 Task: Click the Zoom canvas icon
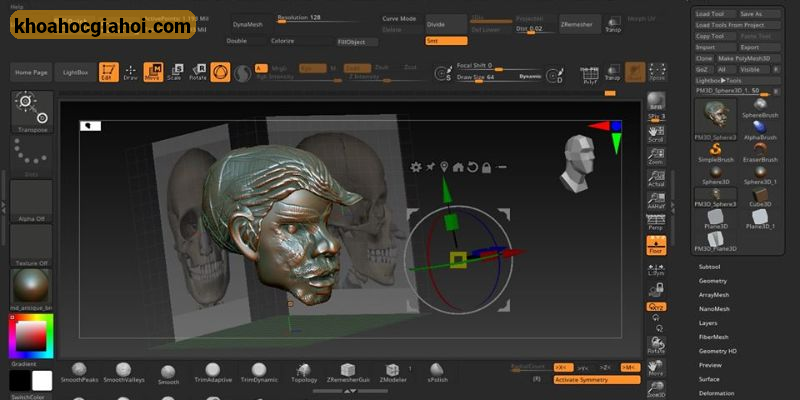[656, 156]
